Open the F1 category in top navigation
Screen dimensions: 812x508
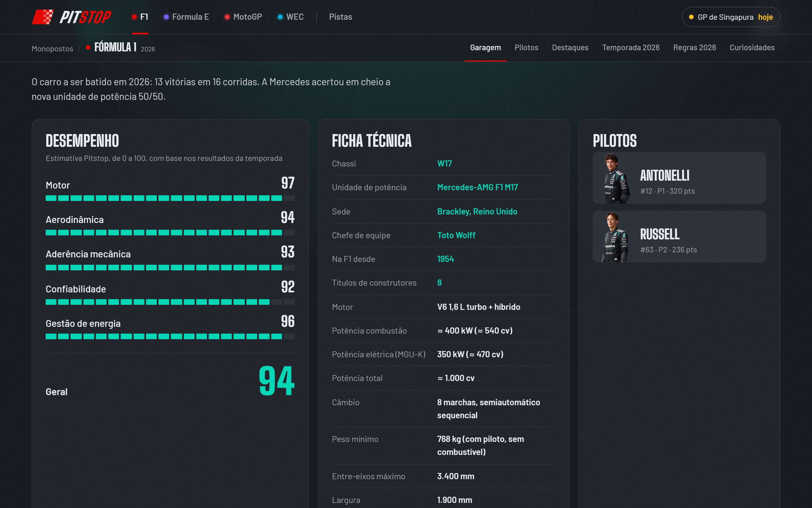140,17
